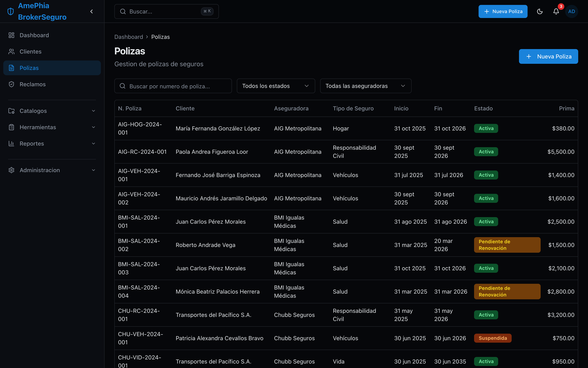This screenshot has width=588, height=368.
Task: Click Pendiente de Renovación badge for Roberto Andrade
Action: 507,245
